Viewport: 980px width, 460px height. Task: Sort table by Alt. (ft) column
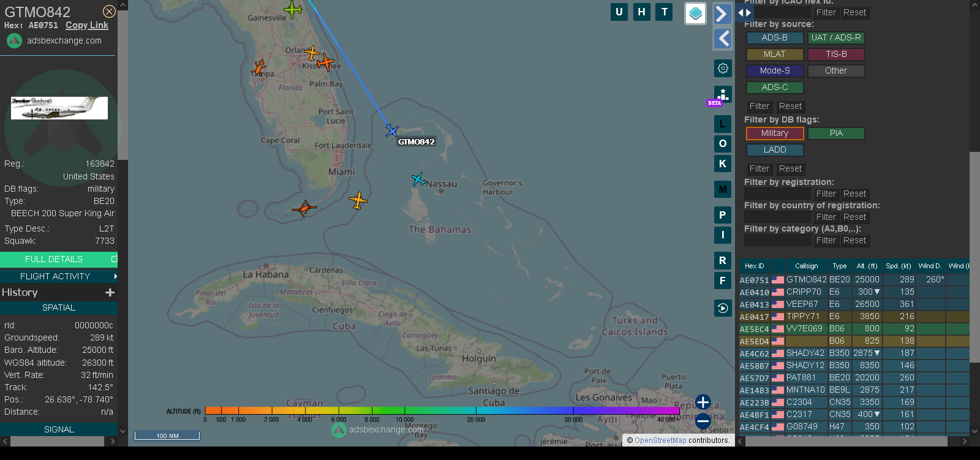[867, 266]
